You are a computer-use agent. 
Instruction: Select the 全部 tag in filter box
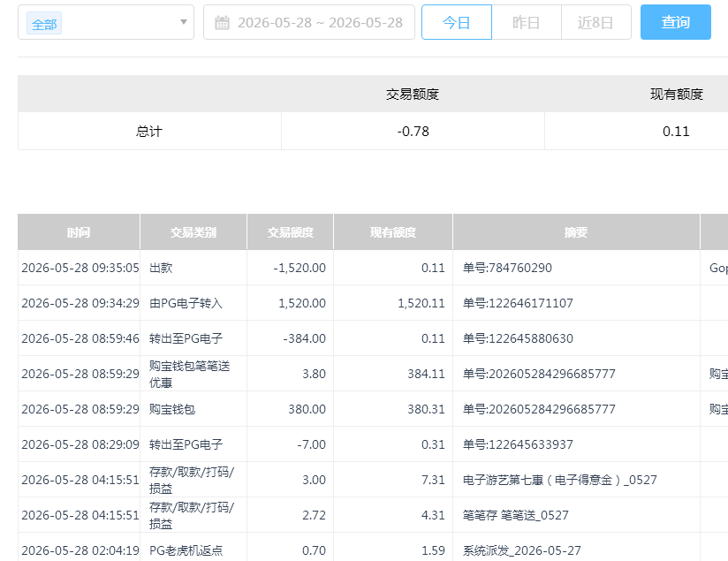tap(44, 24)
